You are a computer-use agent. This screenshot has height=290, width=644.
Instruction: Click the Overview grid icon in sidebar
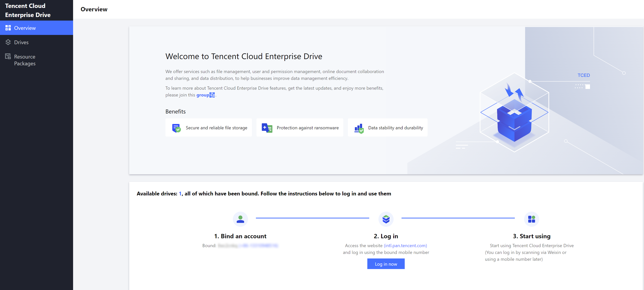pyautogui.click(x=8, y=28)
